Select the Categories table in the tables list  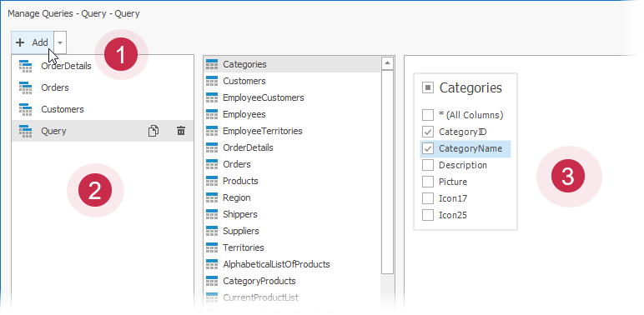tap(293, 64)
